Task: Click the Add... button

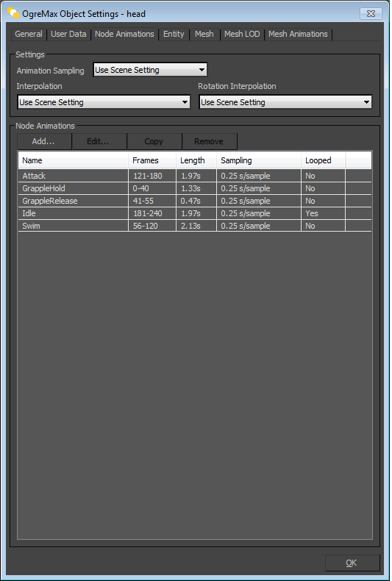Action: click(43, 141)
